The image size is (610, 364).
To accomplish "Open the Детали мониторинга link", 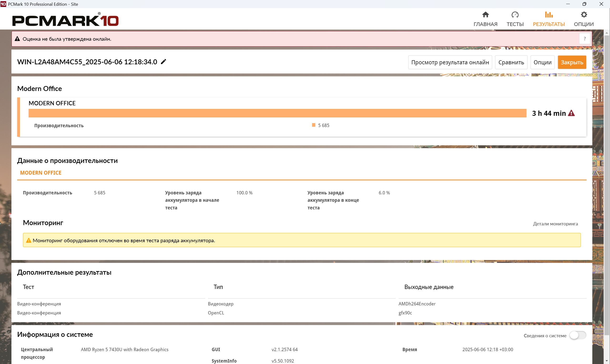I will pyautogui.click(x=555, y=224).
